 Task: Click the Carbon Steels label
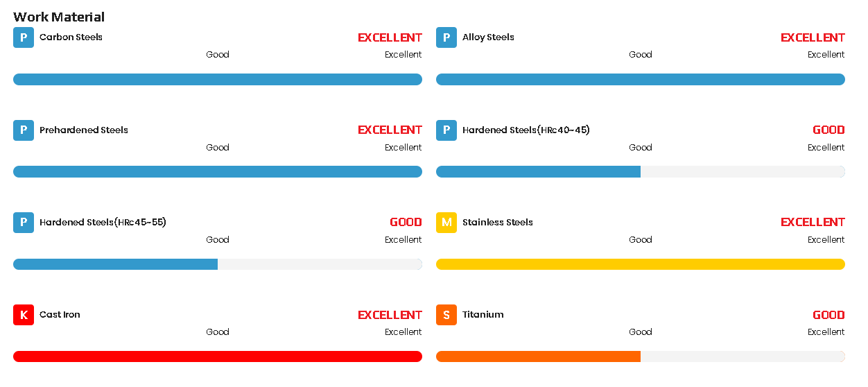click(x=71, y=37)
